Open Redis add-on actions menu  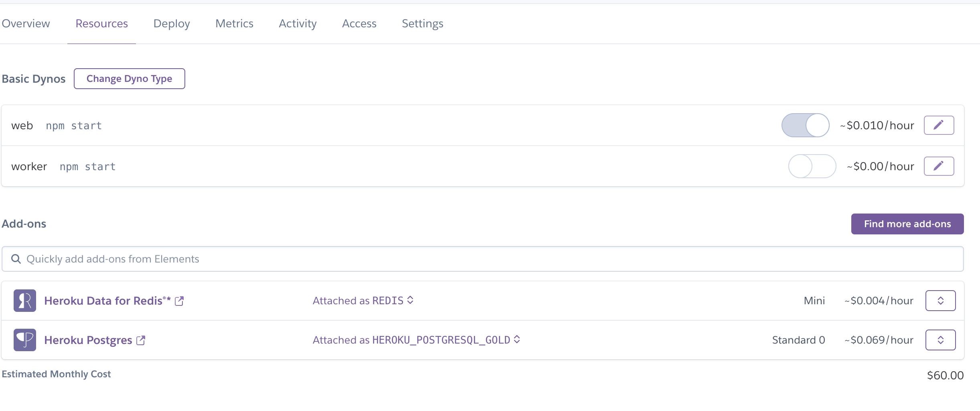pos(940,301)
